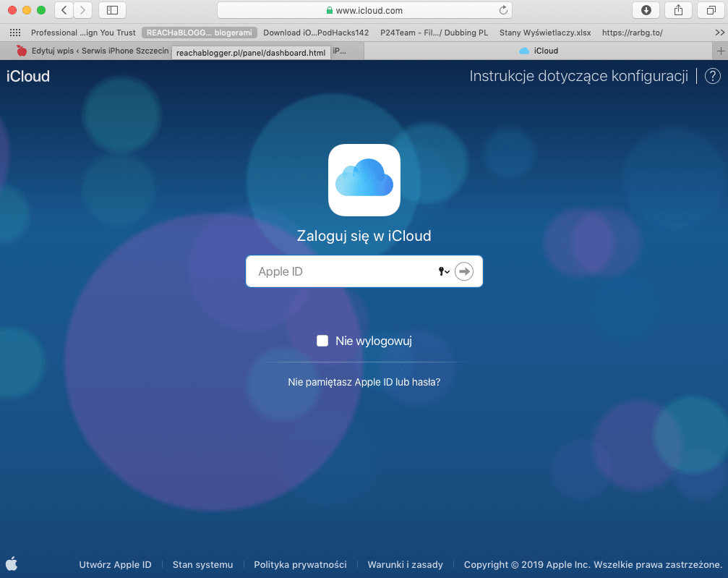Screen dimensions: 728x578
Task: Click the sign-in arrow button
Action: click(463, 271)
